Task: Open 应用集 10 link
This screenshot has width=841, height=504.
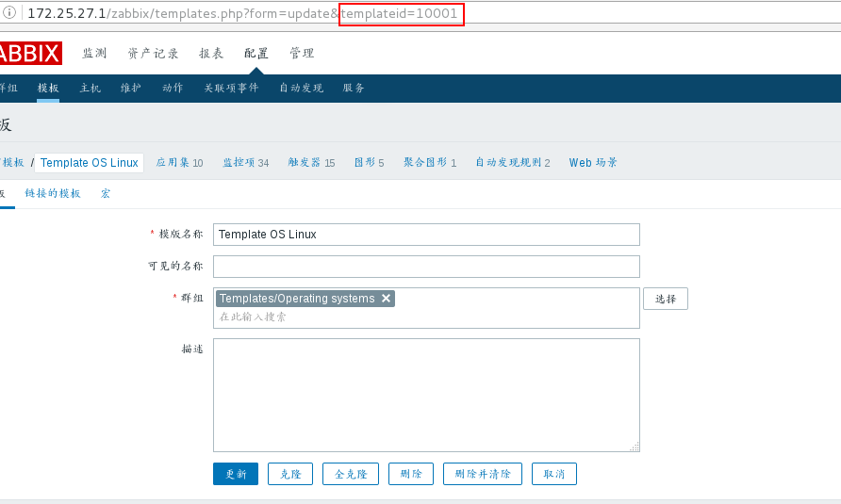Action: point(179,162)
